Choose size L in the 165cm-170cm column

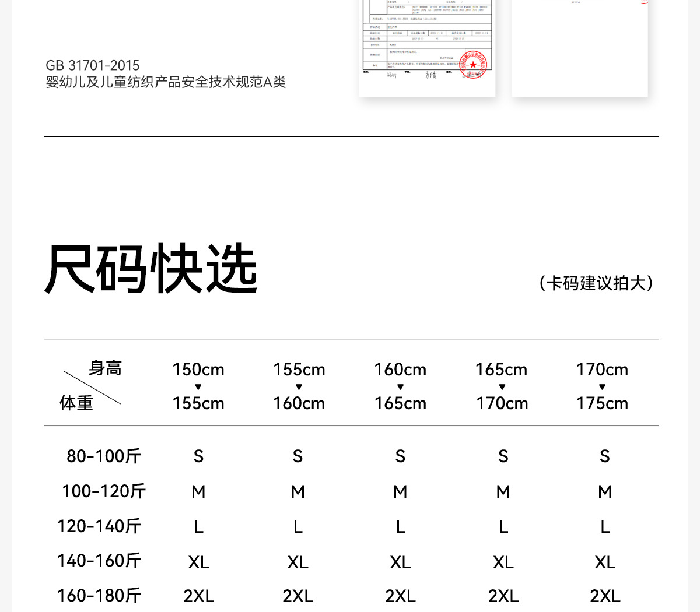tap(503, 527)
